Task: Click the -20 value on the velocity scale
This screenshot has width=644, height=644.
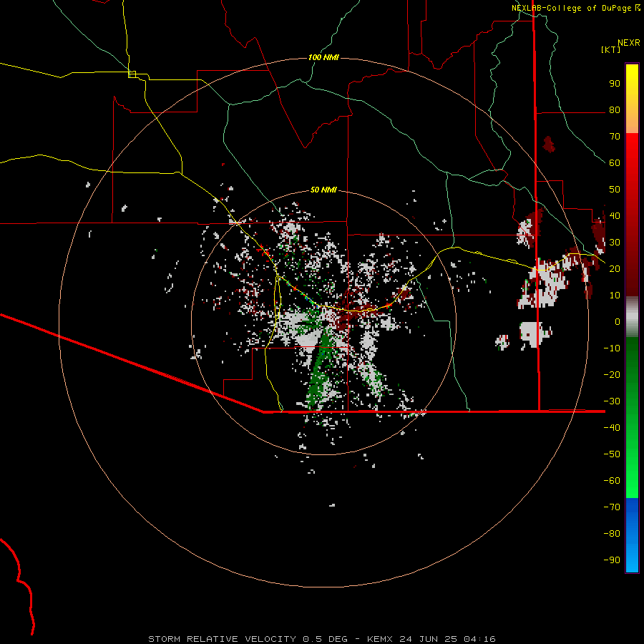Action: pos(612,374)
